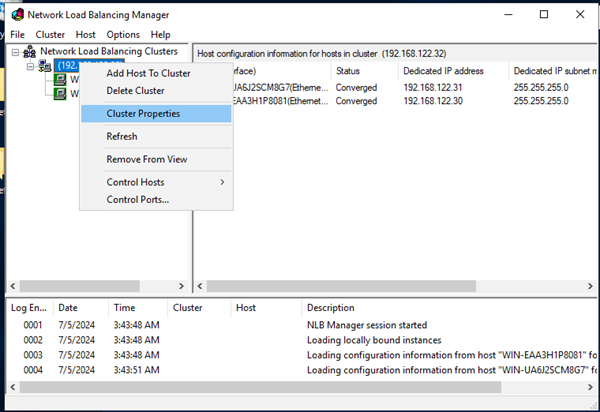Click Converged status of EAA3H1P8081 host

pos(356,101)
